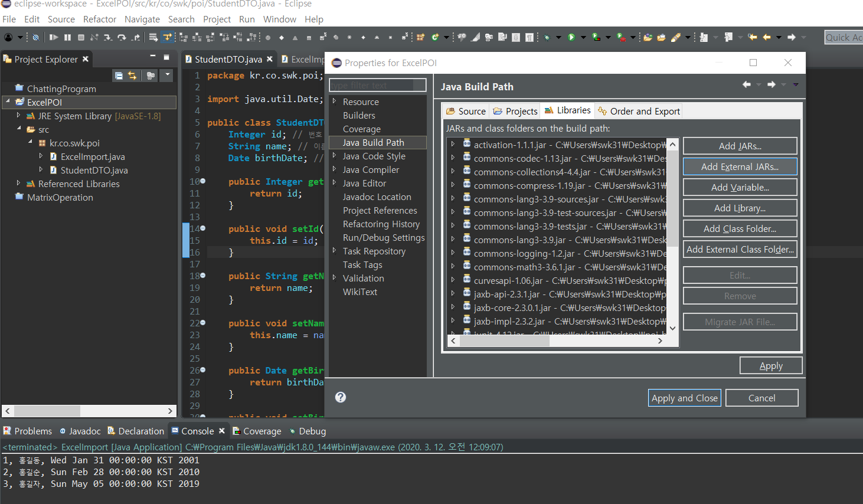Click the Run with Coverage icon

tap(596, 37)
